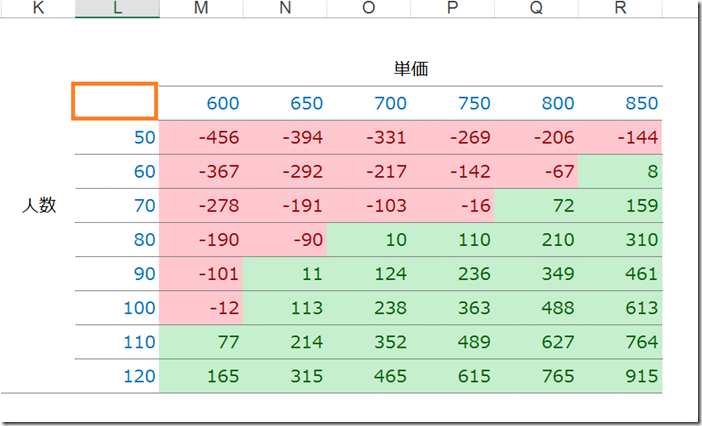Click the 単価 heading cell

pos(411,69)
